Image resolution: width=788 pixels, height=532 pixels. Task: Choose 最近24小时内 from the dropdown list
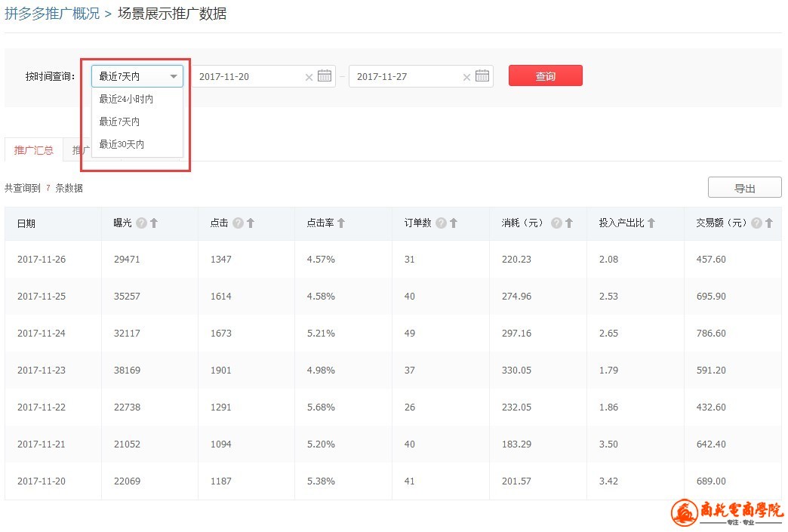pos(137,99)
